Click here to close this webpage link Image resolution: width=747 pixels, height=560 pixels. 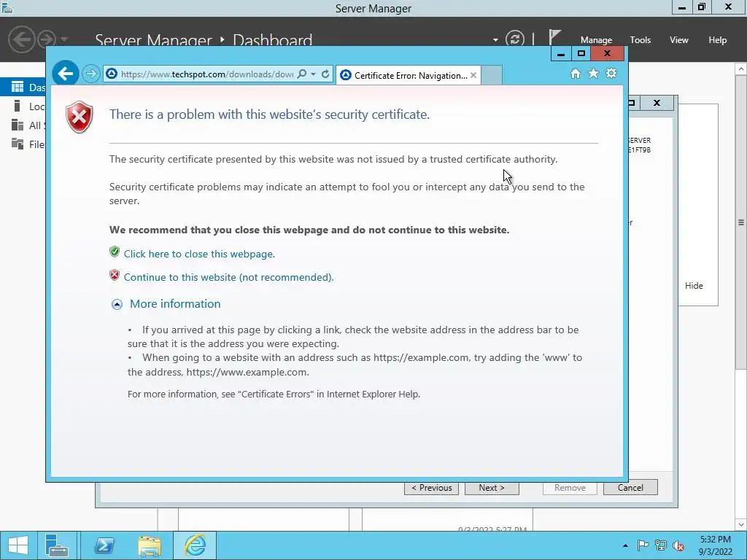pos(199,254)
